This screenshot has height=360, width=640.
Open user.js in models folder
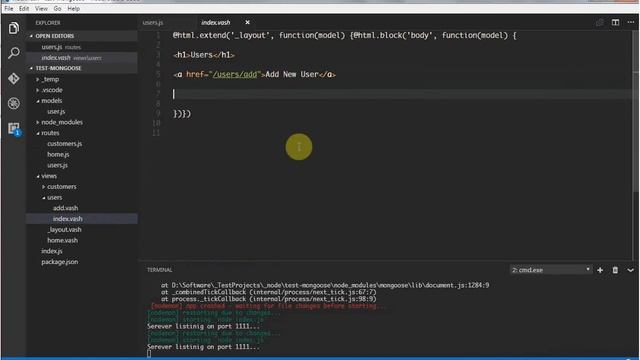click(x=56, y=111)
